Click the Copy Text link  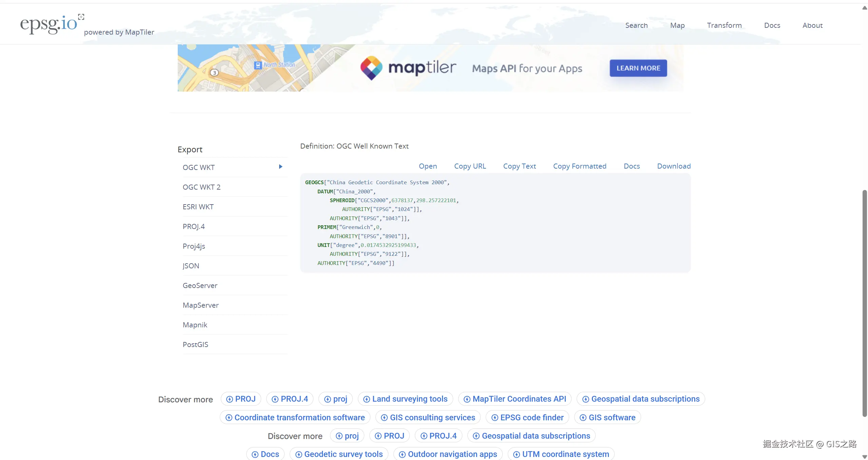519,166
